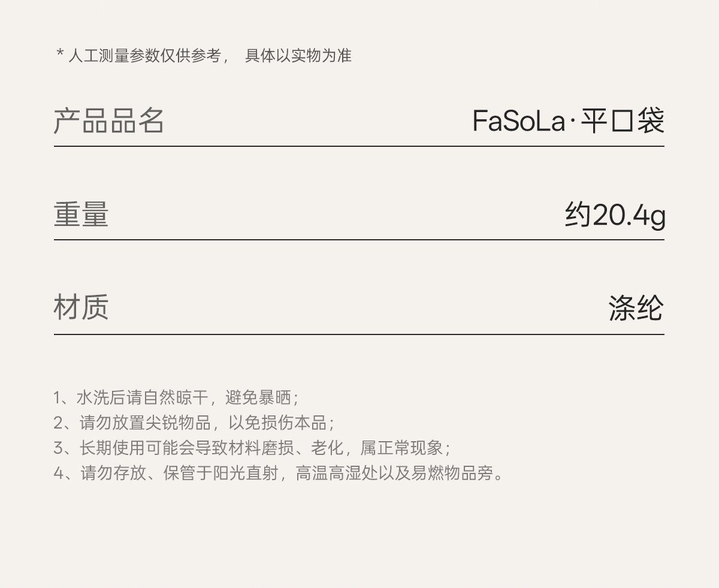Click the 产品品名 label

pyautogui.click(x=109, y=120)
